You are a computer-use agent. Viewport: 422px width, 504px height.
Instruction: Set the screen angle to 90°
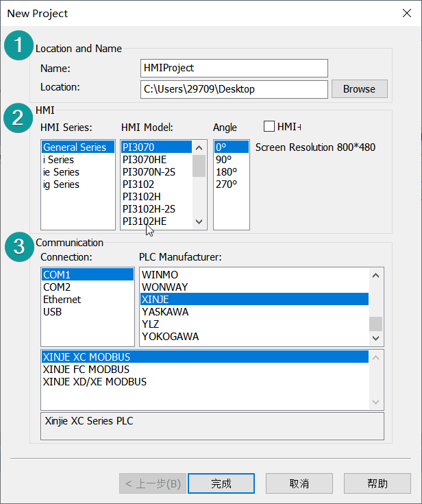click(223, 160)
